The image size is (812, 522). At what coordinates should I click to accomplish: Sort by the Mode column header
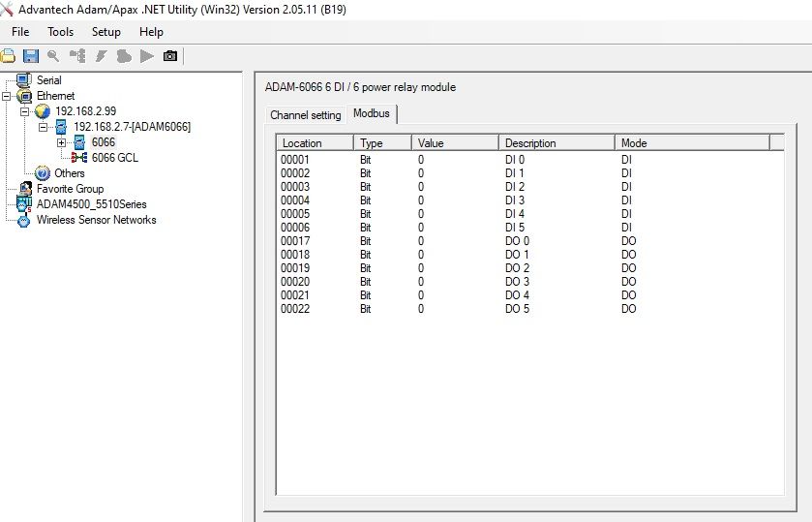coord(692,143)
